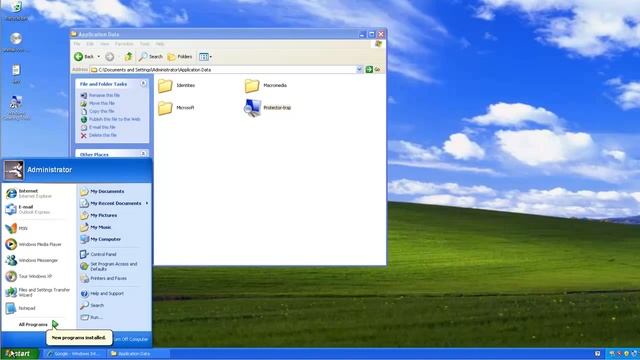The image size is (640, 360).
Task: Select the Microsoft folder
Action: point(176,108)
